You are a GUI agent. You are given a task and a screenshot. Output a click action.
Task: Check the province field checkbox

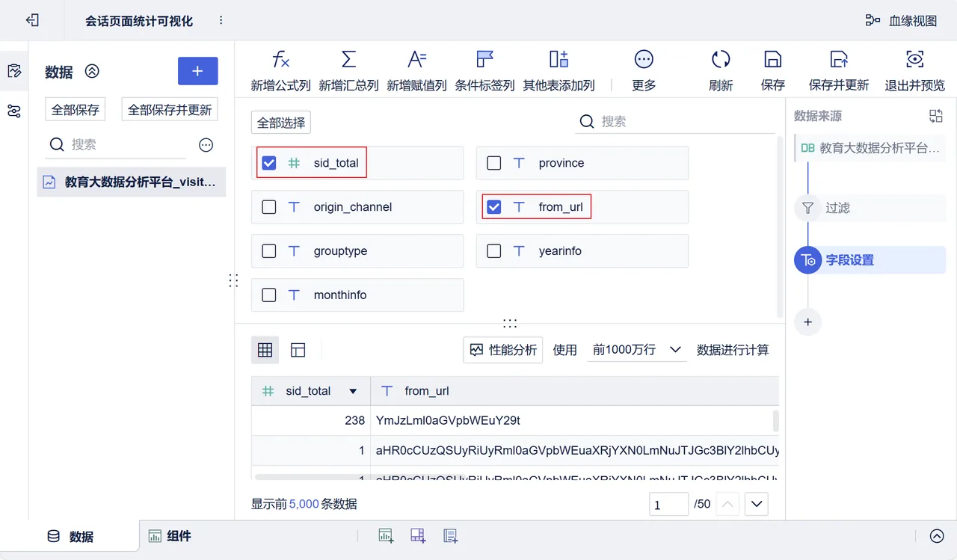[x=493, y=163]
